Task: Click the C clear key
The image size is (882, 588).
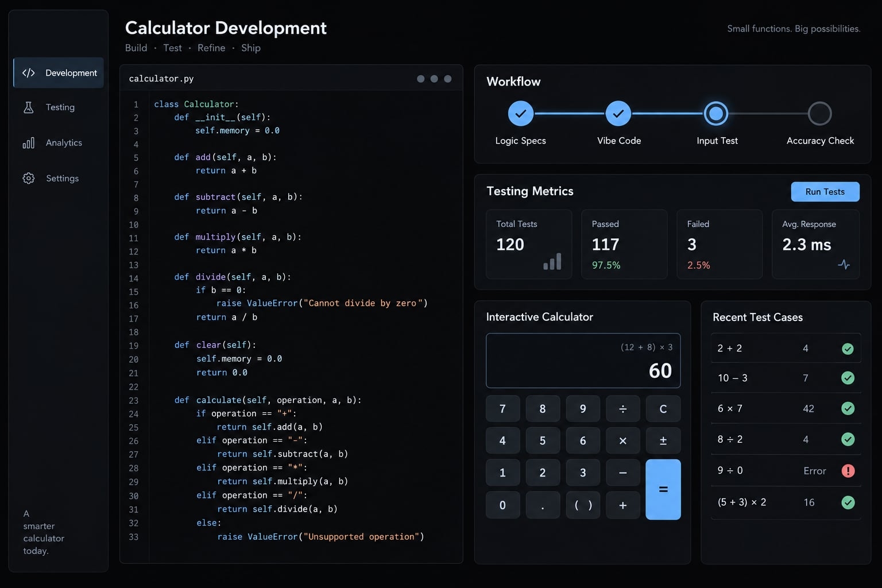Action: pyautogui.click(x=663, y=409)
